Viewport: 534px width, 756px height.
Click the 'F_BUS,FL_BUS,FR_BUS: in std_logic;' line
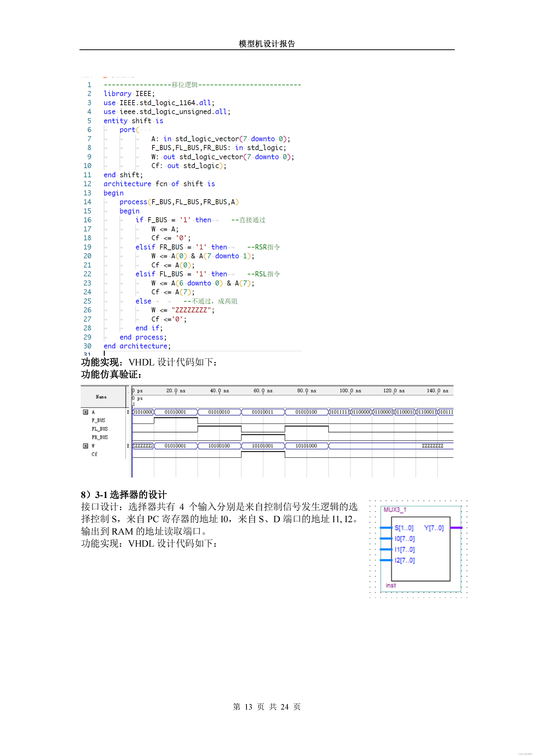[219, 148]
